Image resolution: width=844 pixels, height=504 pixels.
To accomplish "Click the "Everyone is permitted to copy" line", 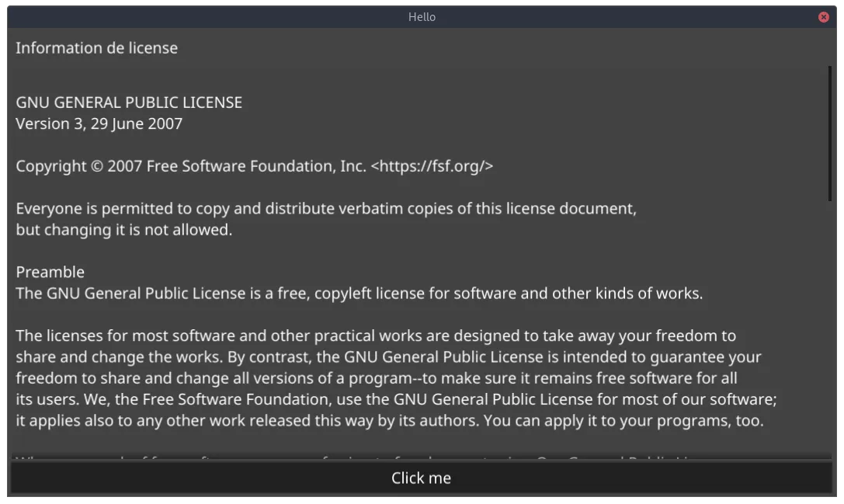I will [x=326, y=208].
